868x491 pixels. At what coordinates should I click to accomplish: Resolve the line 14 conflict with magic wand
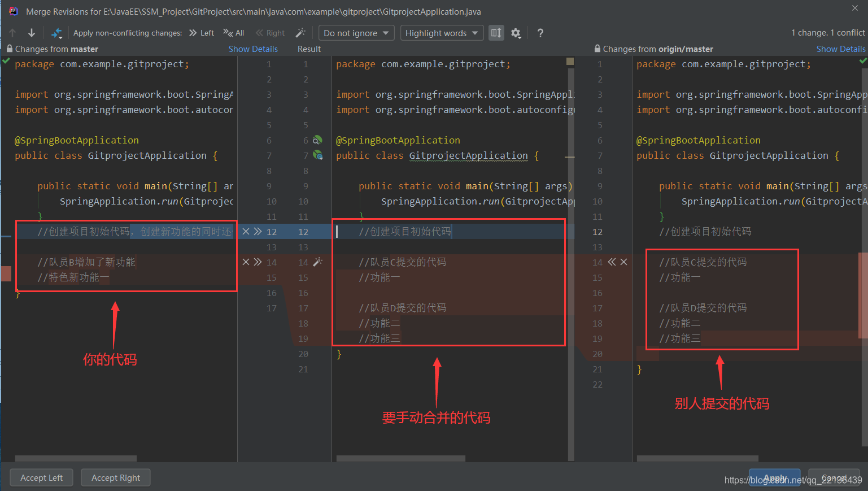318,262
